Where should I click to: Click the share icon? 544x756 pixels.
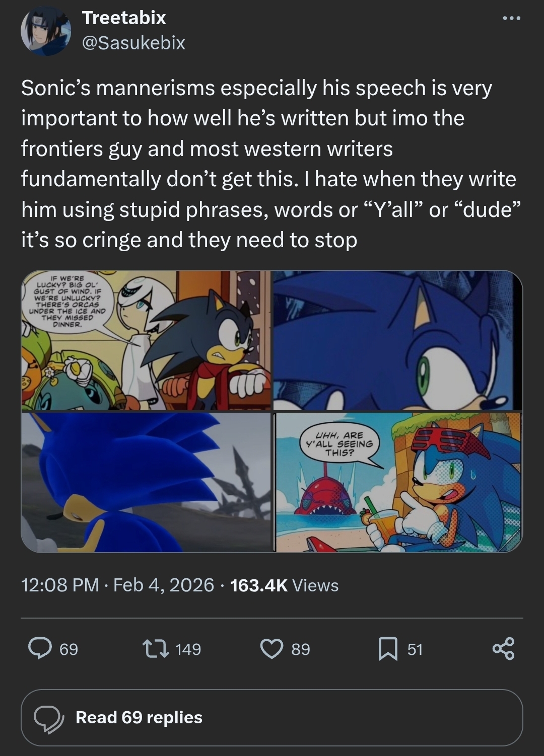pyautogui.click(x=503, y=648)
